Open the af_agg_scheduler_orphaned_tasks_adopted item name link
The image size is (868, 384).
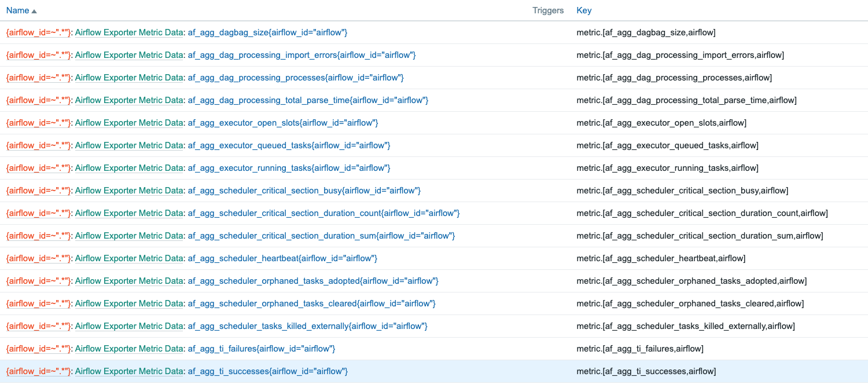(313, 281)
